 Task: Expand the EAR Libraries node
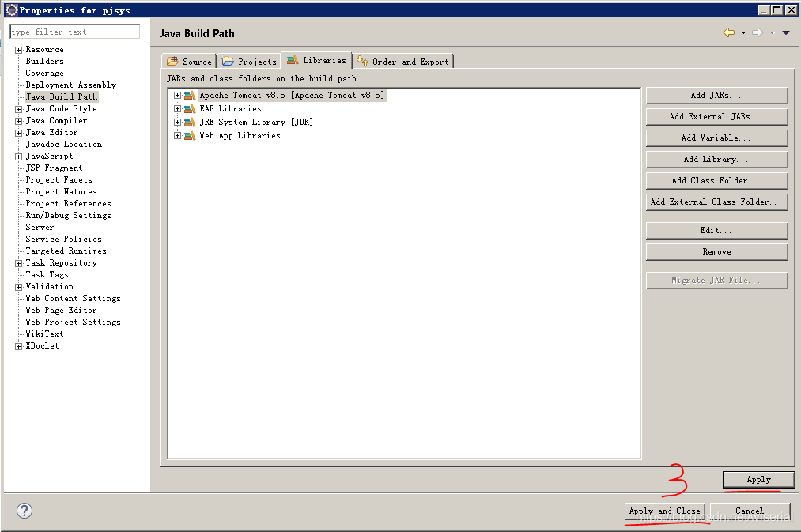177,109
